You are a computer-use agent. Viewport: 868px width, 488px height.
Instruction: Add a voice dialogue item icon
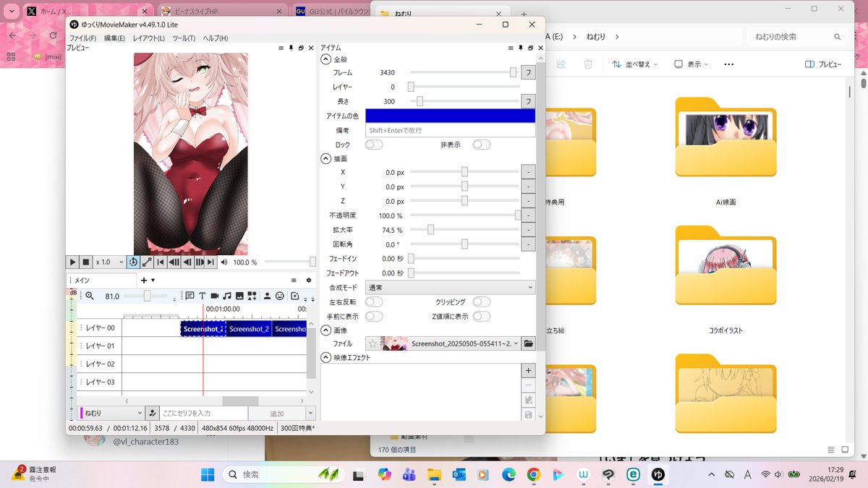(190, 296)
